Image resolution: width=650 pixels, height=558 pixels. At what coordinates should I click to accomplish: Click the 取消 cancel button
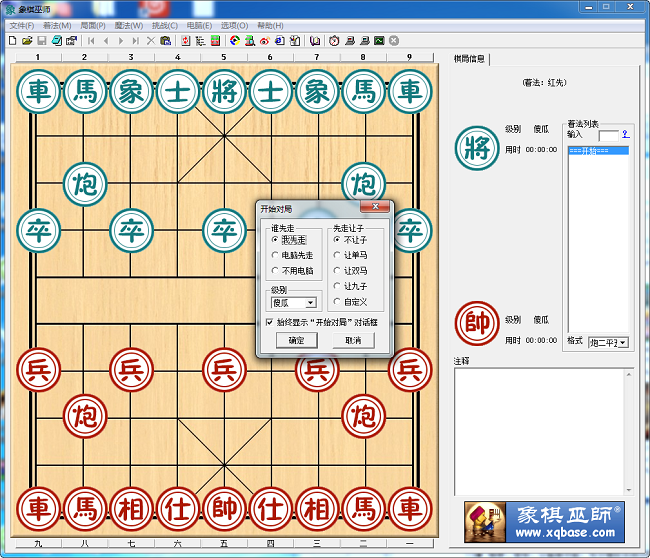click(x=354, y=340)
